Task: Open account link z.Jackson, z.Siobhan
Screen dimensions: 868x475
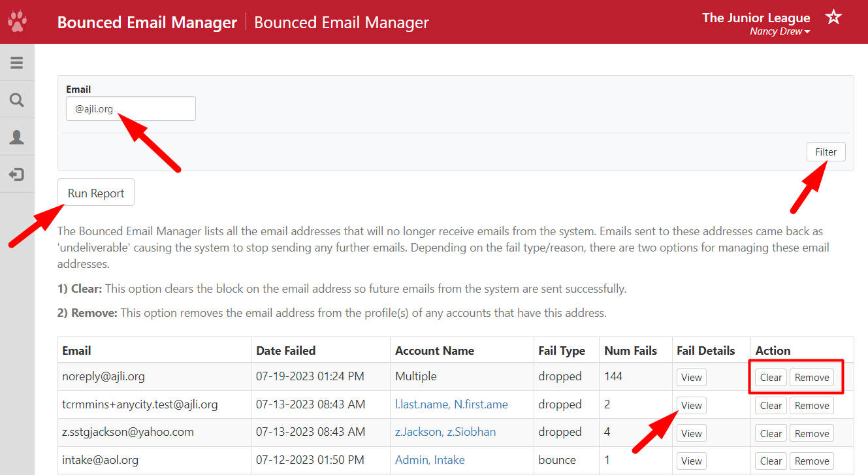Action: click(x=445, y=432)
